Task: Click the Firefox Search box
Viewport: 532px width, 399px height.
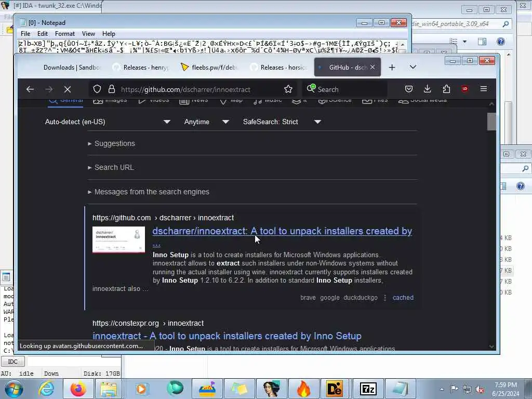Action: (x=344, y=89)
